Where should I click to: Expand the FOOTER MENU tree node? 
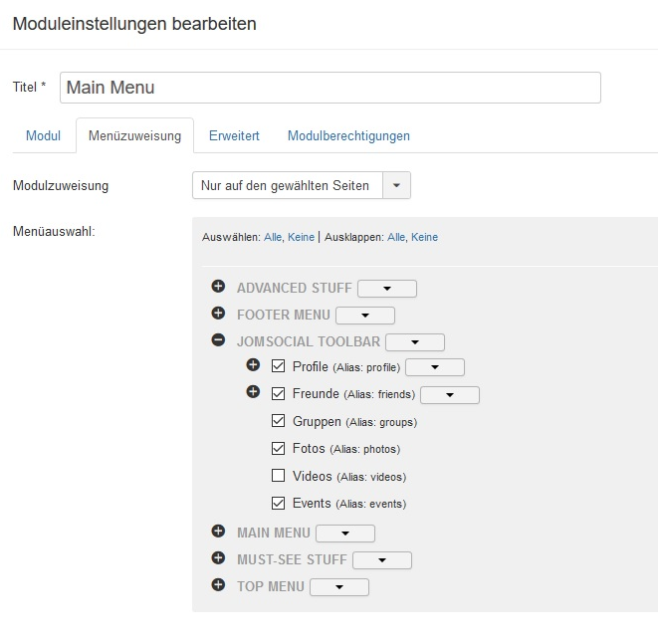(x=218, y=314)
